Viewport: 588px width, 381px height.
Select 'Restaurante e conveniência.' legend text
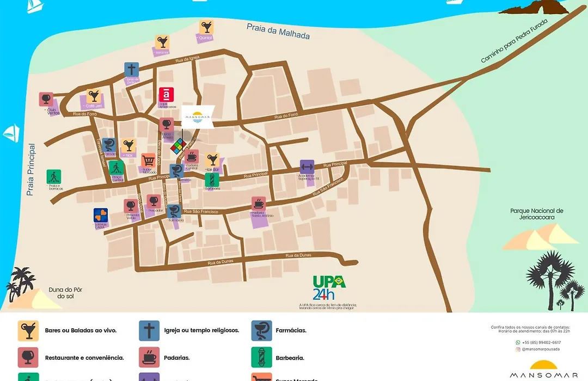pos(84,358)
